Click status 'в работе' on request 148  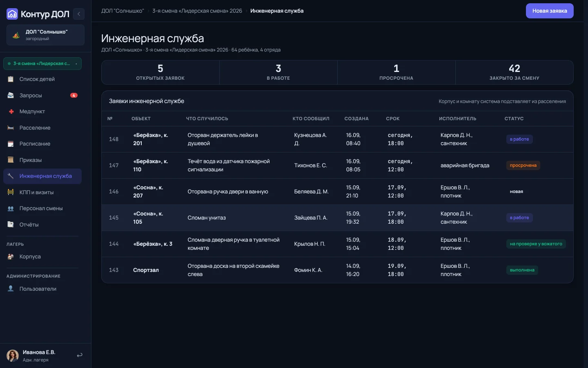click(519, 139)
